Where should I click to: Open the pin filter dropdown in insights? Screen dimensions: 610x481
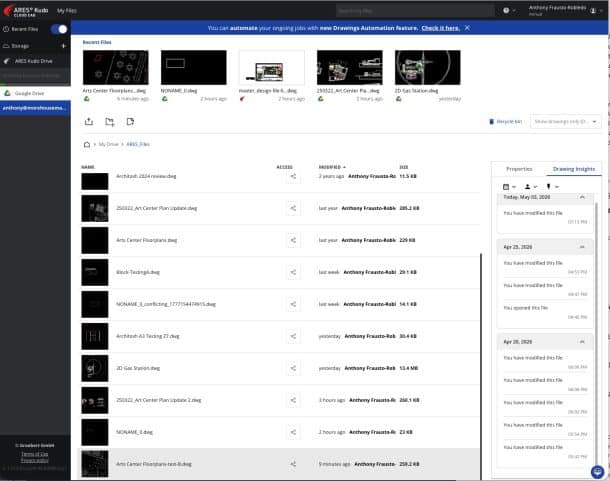pyautogui.click(x=552, y=187)
